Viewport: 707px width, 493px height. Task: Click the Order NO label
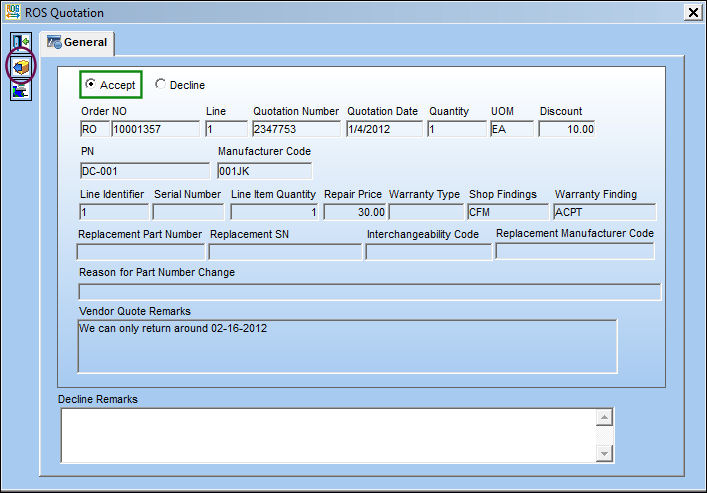(104, 111)
